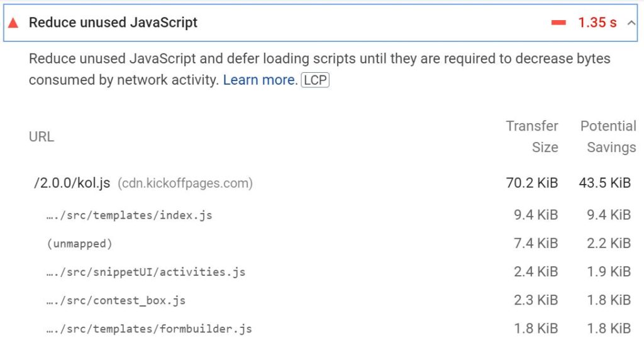Click the 2.4 KiB size for activities.js
Screen dimensions: 644x348
click(536, 271)
